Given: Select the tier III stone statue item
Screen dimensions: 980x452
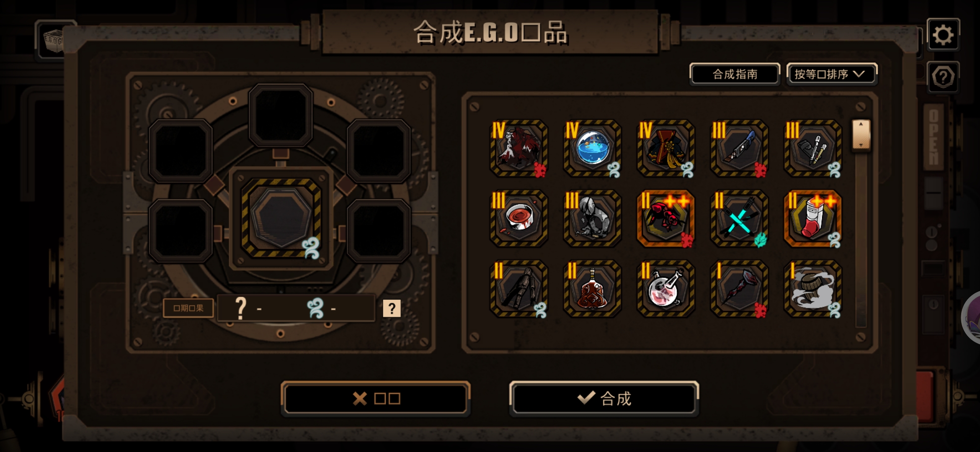Looking at the screenshot, I should click(592, 218).
